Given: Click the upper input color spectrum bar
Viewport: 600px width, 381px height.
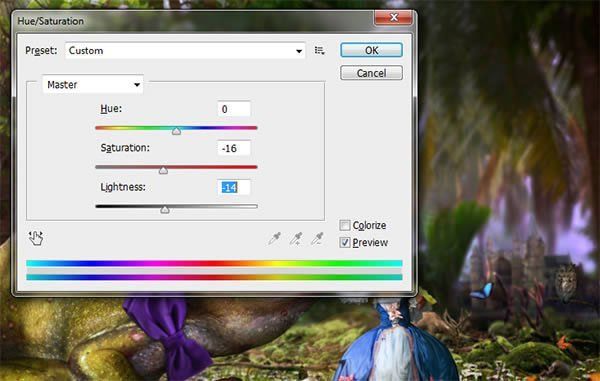Looking at the screenshot, I should pos(214,263).
